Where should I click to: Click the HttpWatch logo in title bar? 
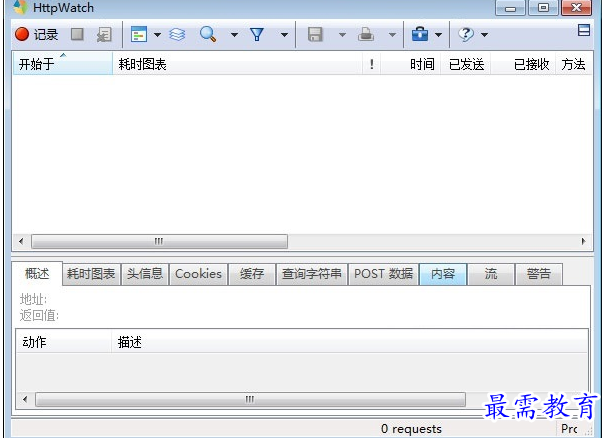pyautogui.click(x=20, y=7)
